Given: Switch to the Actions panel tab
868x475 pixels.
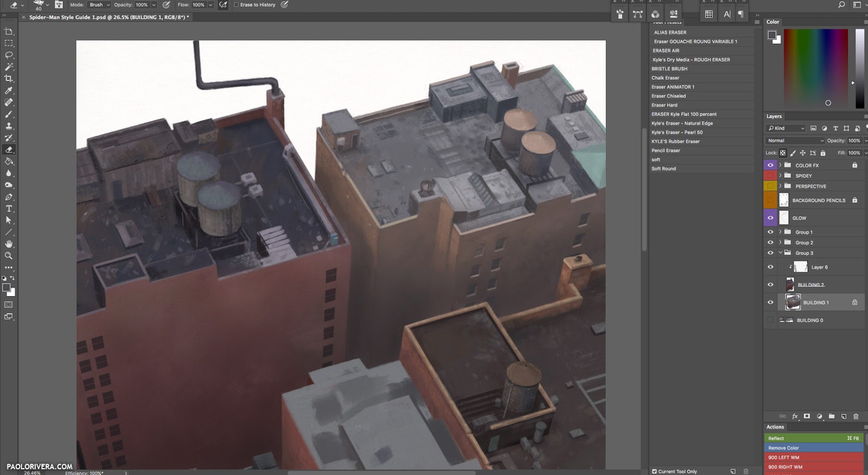Looking at the screenshot, I should pyautogui.click(x=775, y=427).
